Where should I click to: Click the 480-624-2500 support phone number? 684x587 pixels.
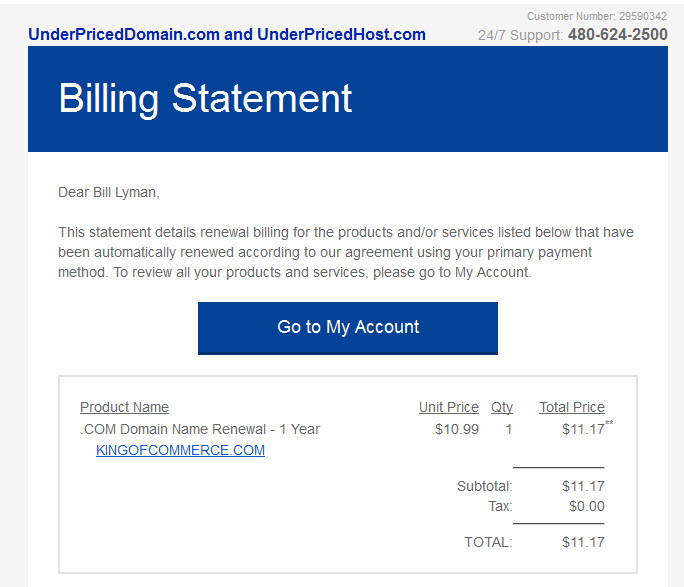point(617,34)
